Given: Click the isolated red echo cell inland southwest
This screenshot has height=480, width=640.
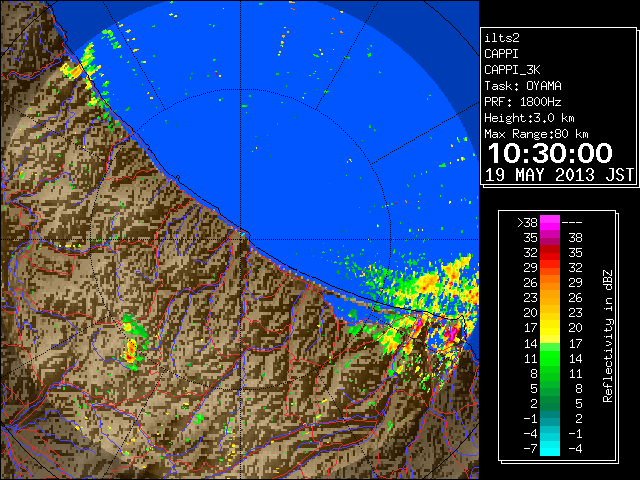Looking at the screenshot, I should click(x=131, y=353).
